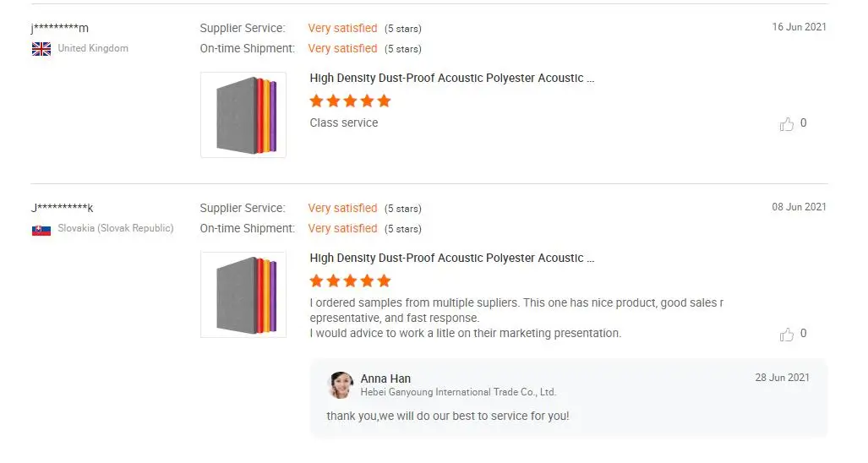Click Anna Han's avatar picture

click(341, 385)
